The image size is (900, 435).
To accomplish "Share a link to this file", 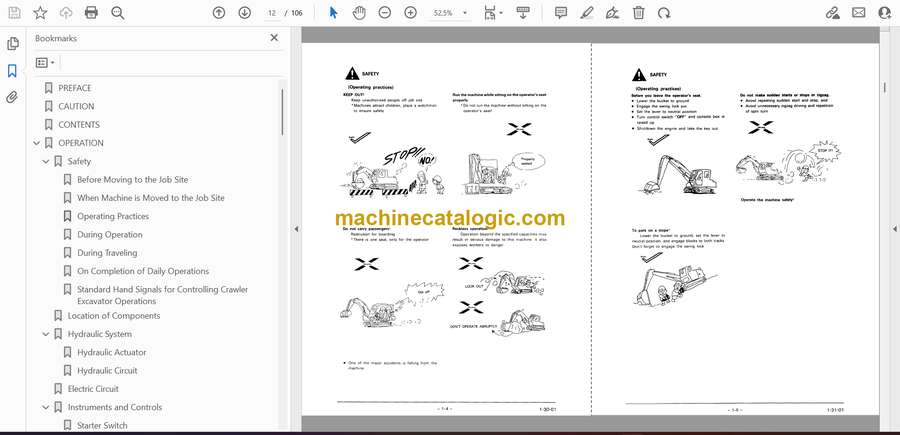I will point(832,13).
